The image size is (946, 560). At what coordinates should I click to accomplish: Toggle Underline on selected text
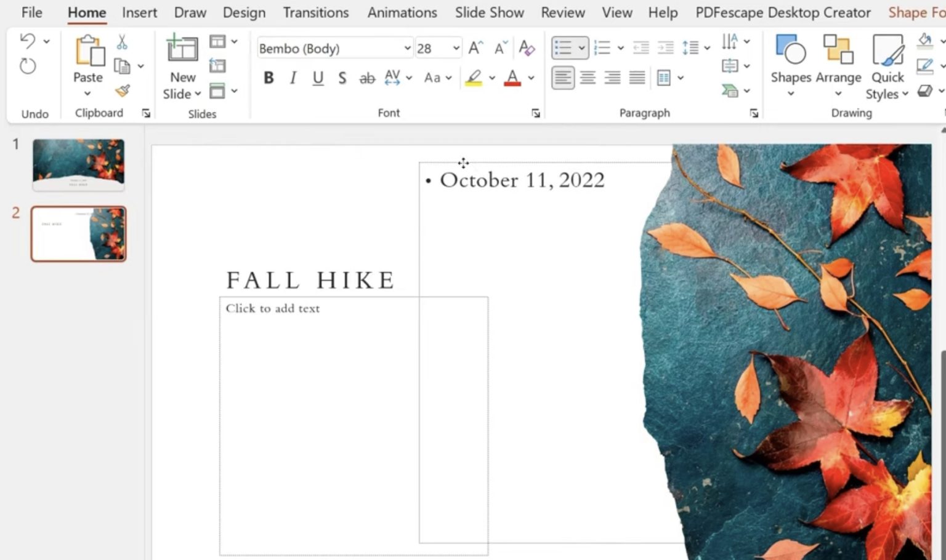(318, 78)
